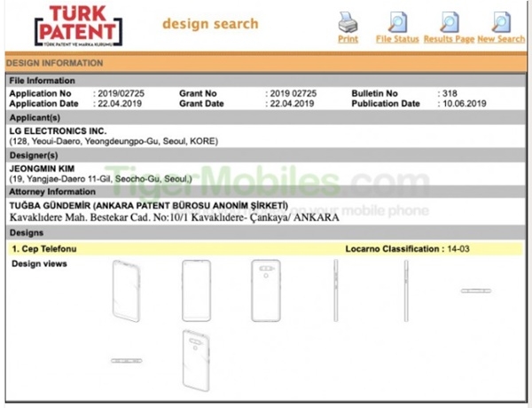Open the angled front phone design view
Screen dimensions: 532x408
click(x=126, y=291)
